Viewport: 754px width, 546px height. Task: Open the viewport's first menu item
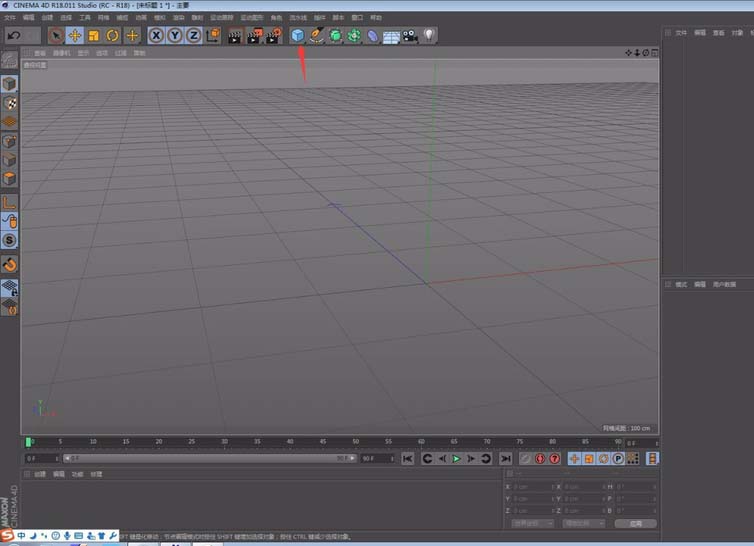(40, 52)
